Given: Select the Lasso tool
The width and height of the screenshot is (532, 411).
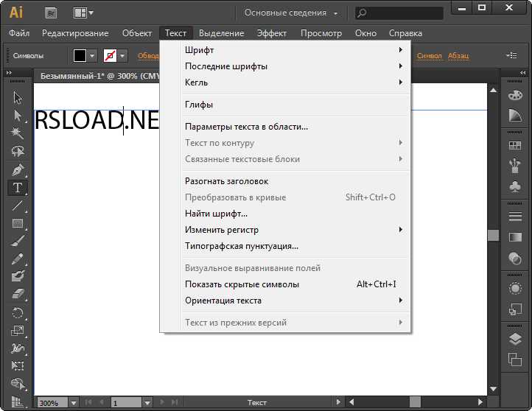Looking at the screenshot, I should pos(17,151).
